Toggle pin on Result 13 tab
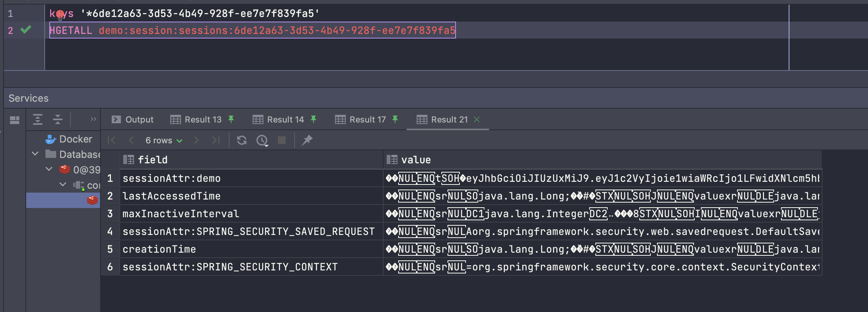868x312 pixels. (231, 119)
